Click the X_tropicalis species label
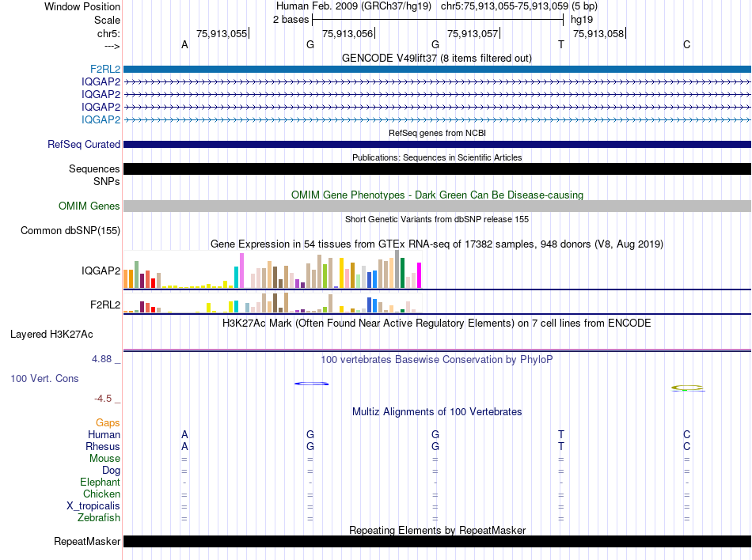 click(93, 506)
